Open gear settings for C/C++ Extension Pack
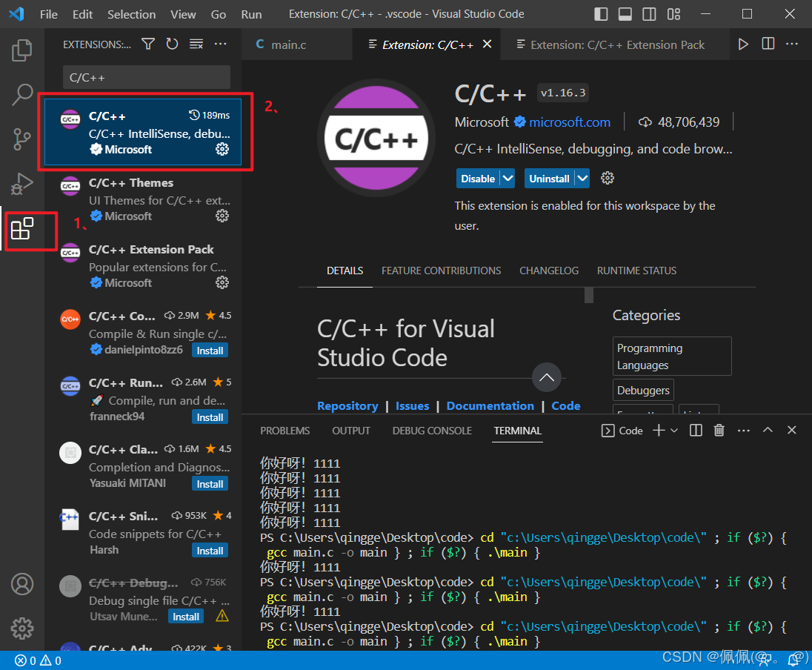Viewport: 812px width, 670px height. (222, 282)
